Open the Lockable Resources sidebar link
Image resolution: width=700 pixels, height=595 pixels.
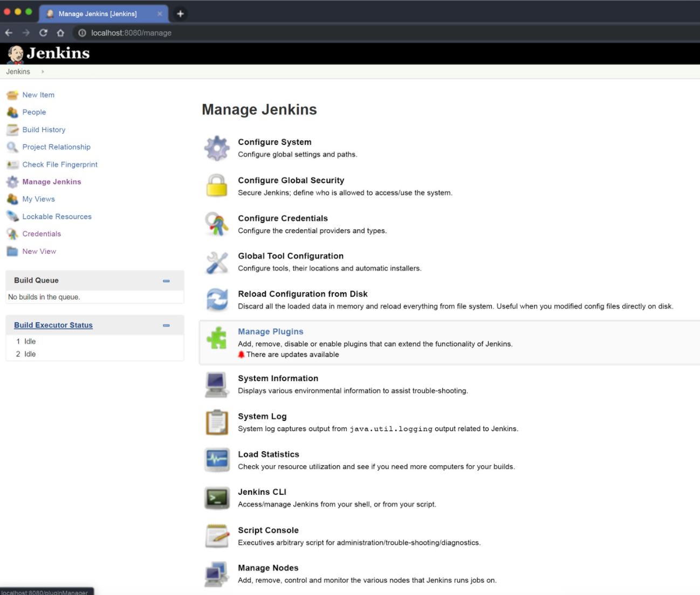(57, 217)
